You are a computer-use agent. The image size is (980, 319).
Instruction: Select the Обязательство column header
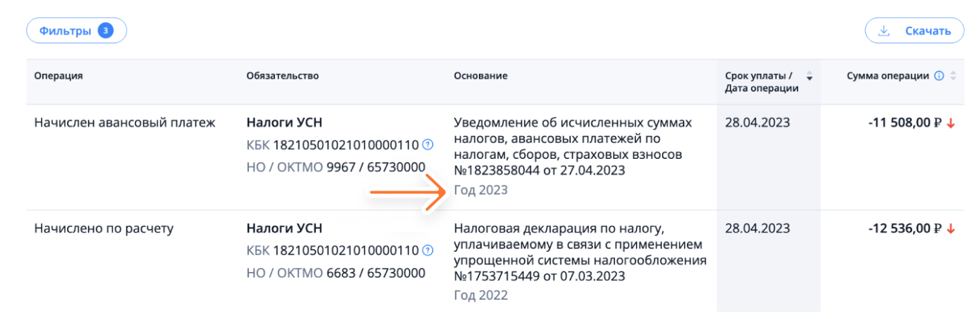283,76
